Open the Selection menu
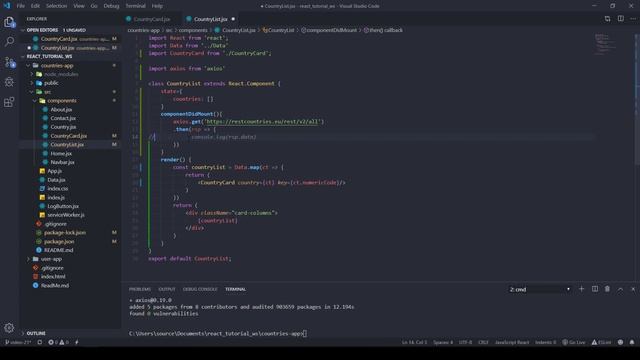This screenshot has height=360, width=640. [x=56, y=6]
